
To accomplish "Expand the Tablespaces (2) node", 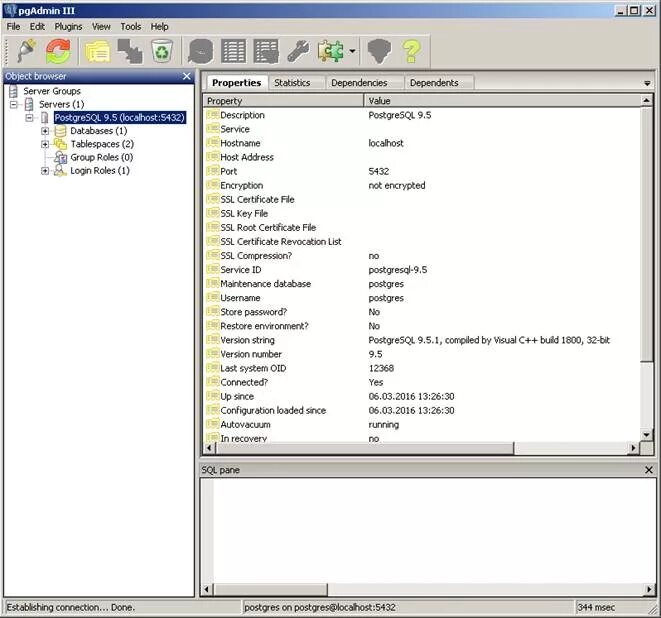I will pyautogui.click(x=45, y=144).
